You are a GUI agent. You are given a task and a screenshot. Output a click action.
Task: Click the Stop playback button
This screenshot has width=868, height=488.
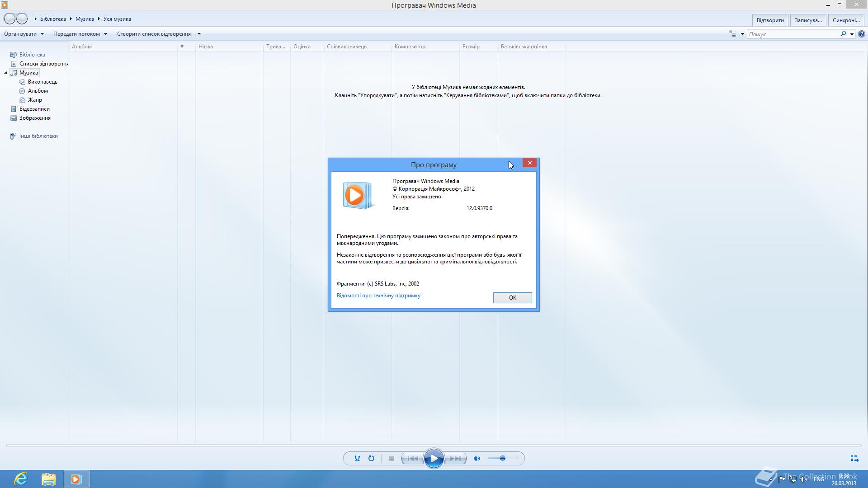(392, 458)
